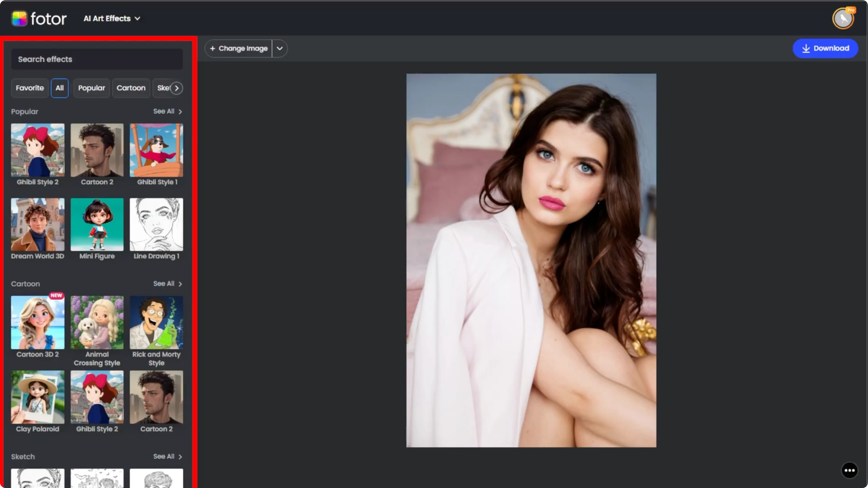Image resolution: width=868 pixels, height=488 pixels.
Task: Apply the Line Drawing 1 effect
Action: coord(156,224)
